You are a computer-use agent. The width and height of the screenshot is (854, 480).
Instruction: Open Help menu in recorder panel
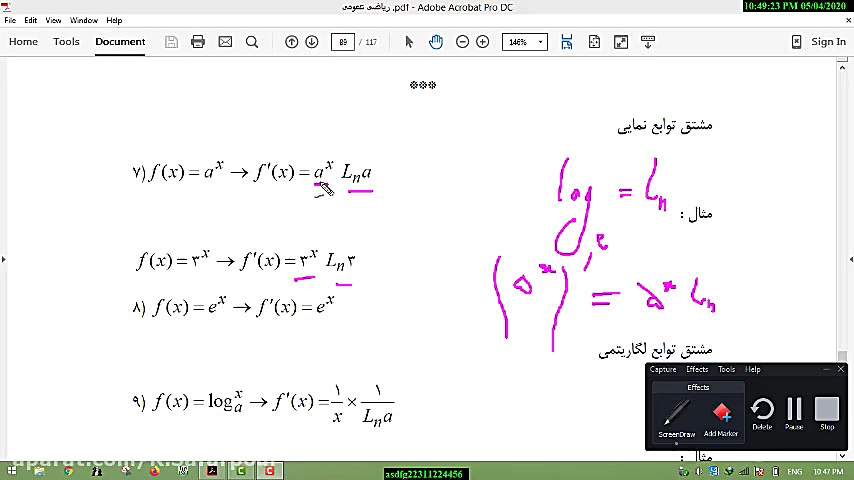pos(753,369)
